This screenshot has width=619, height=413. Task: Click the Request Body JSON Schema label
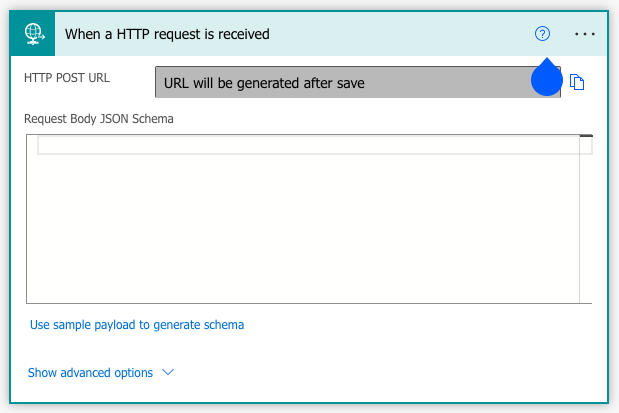(x=100, y=119)
